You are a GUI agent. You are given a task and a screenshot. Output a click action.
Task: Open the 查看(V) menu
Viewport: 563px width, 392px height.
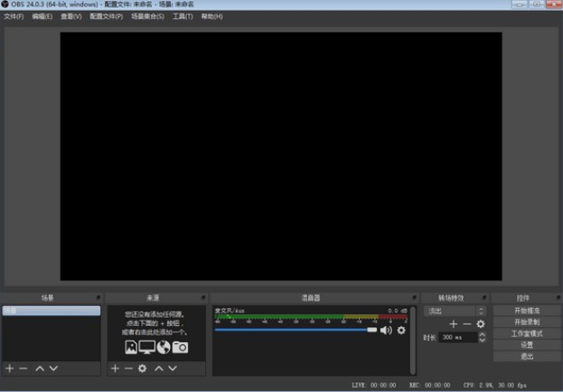click(71, 16)
